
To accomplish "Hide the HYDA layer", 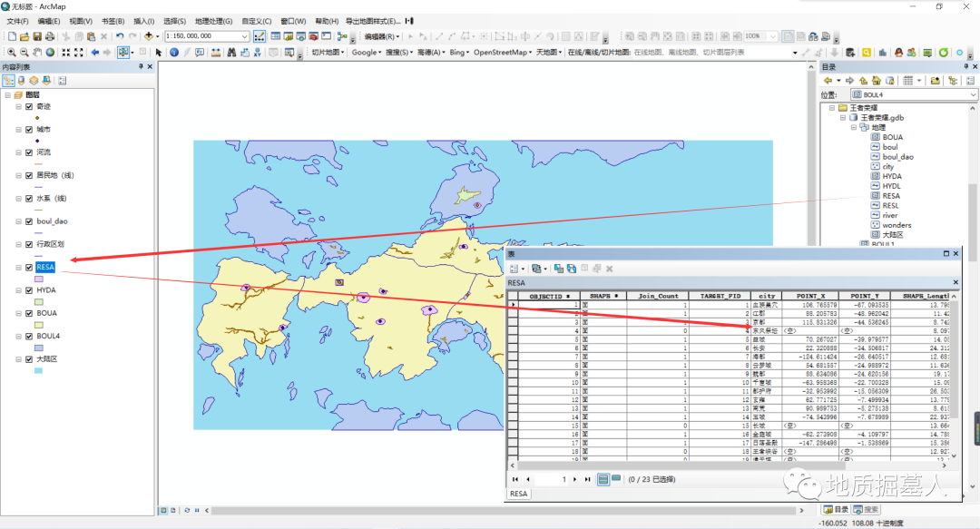I will point(29,290).
